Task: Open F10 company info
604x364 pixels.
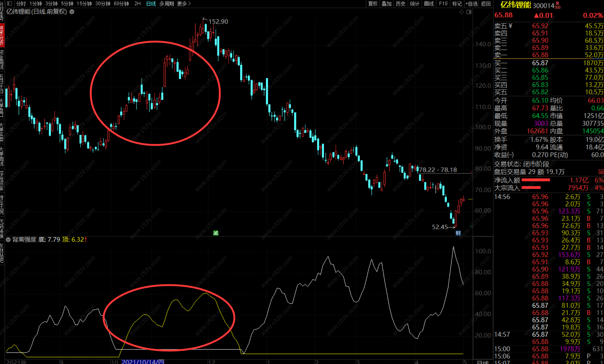Action: [x=443, y=4]
